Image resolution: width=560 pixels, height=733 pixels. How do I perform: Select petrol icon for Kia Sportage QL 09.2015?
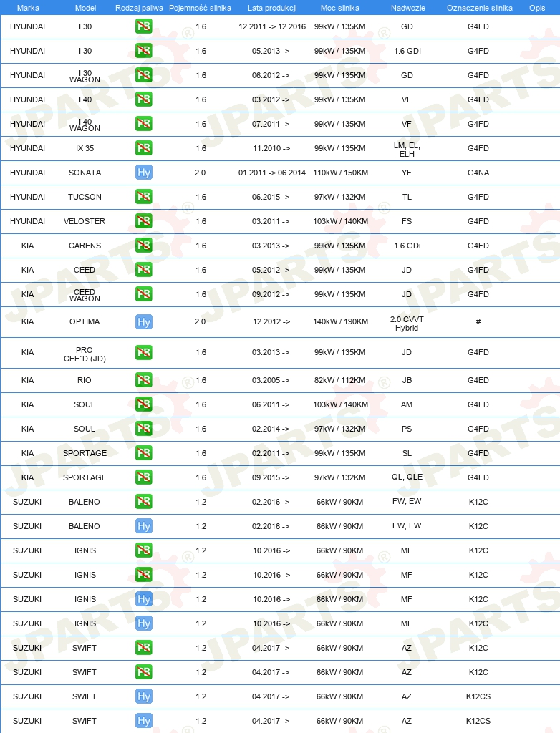point(144,477)
